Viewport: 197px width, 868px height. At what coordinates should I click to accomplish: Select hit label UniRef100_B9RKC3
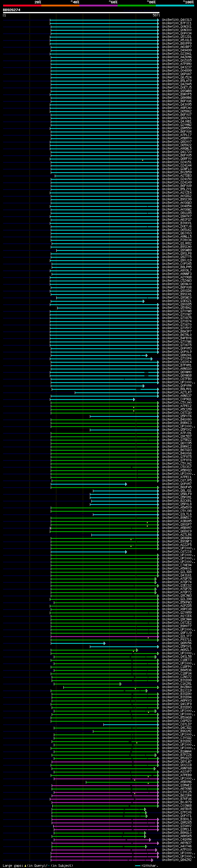[177, 423]
